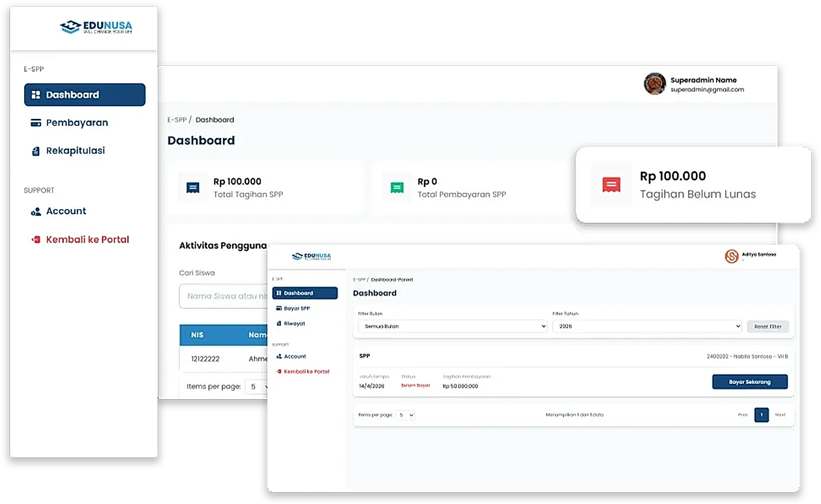
Task: Expand the Filter Bulan dropdown
Action: (452, 326)
